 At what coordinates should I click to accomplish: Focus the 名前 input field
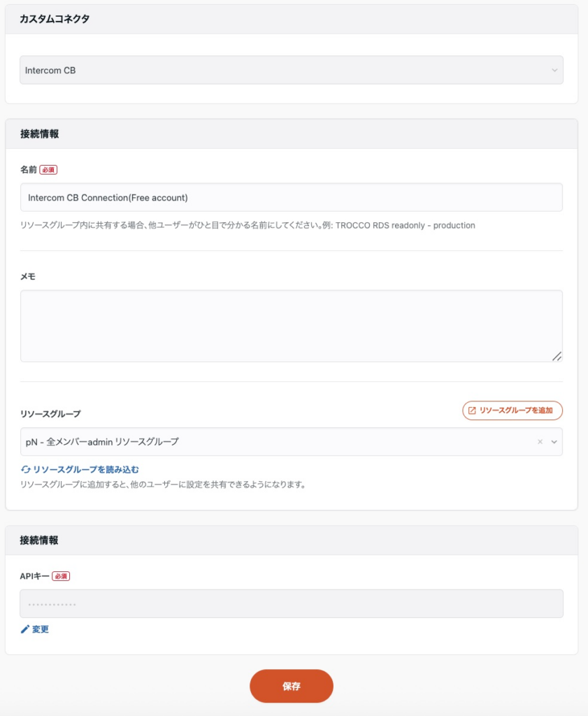point(291,197)
